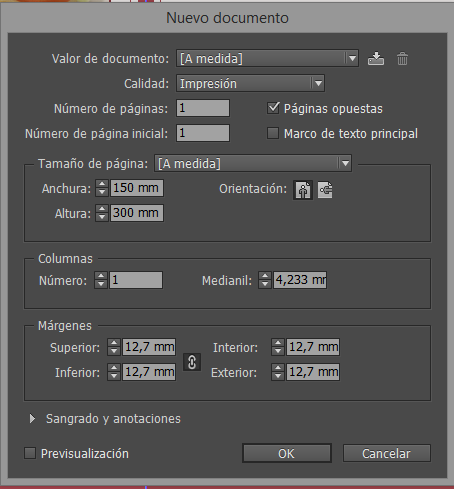Decrease columns Número with down arrow
Image resolution: width=454 pixels, height=489 pixels.
[x=101, y=284]
